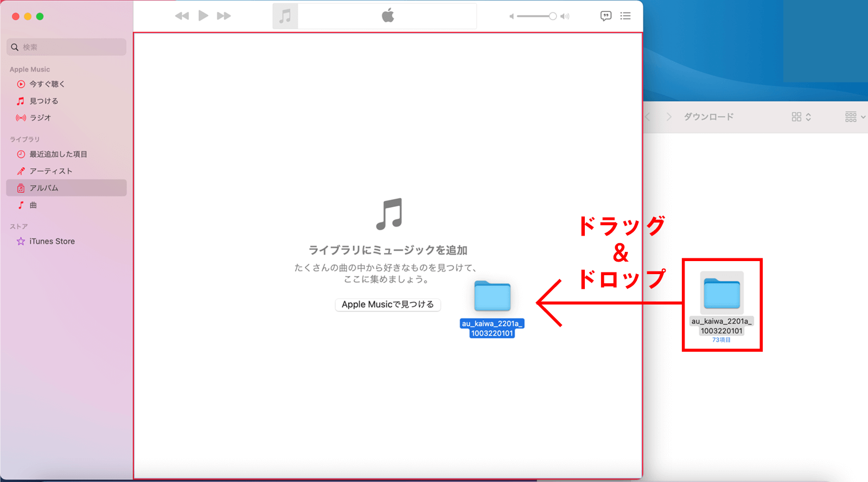Click the Apple Musicで見つける button
This screenshot has width=868, height=482.
point(387,305)
